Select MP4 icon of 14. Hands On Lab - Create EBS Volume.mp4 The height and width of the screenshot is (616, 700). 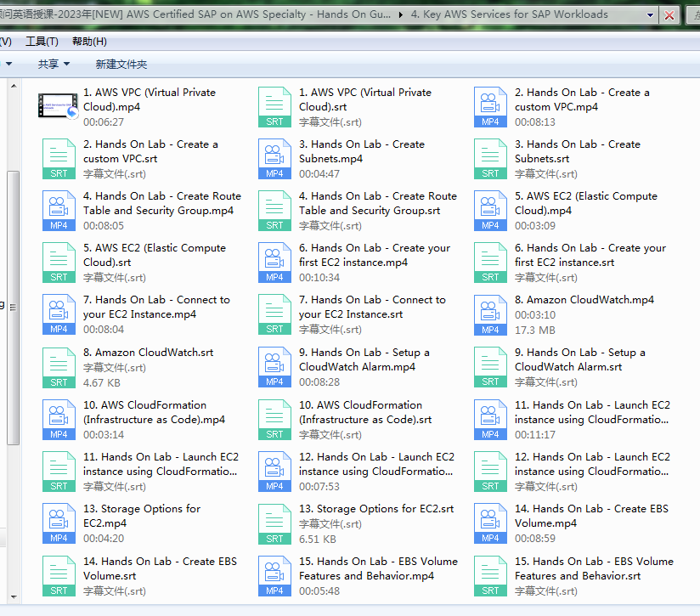[x=490, y=523]
